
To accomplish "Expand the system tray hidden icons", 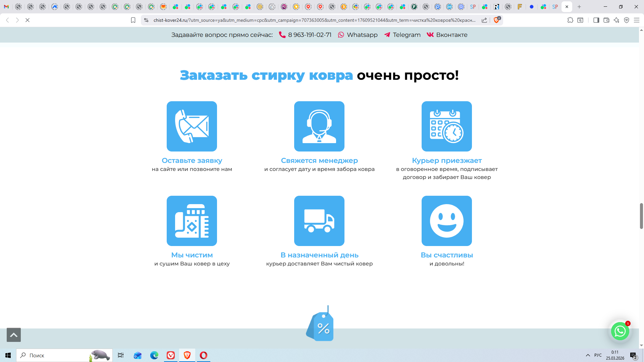I will [x=588, y=355].
